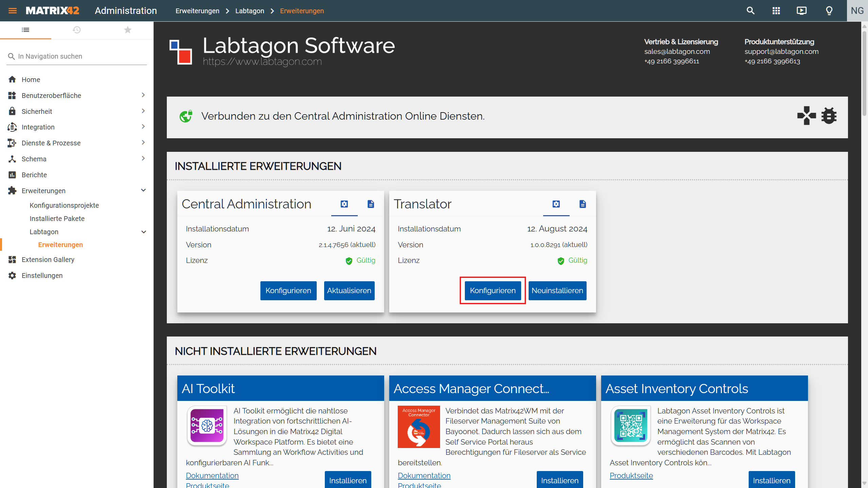This screenshot has height=488, width=868.
Task: Click the Erweiterungen puzzle icon
Action: tap(12, 191)
